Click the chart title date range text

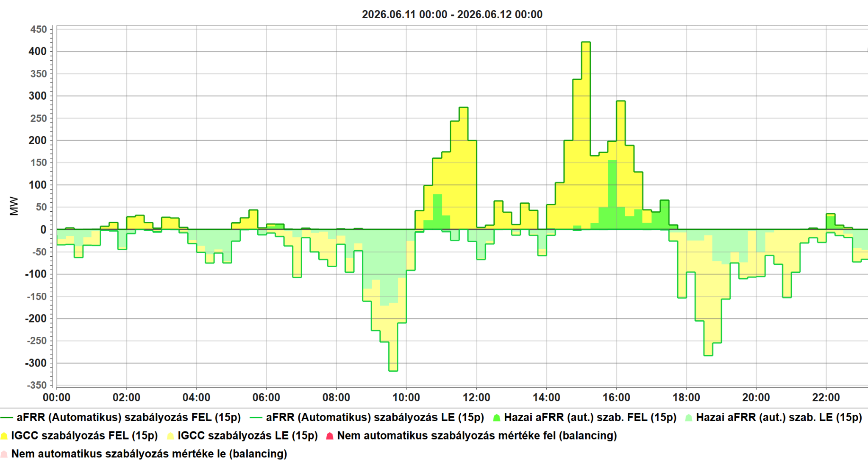point(452,14)
